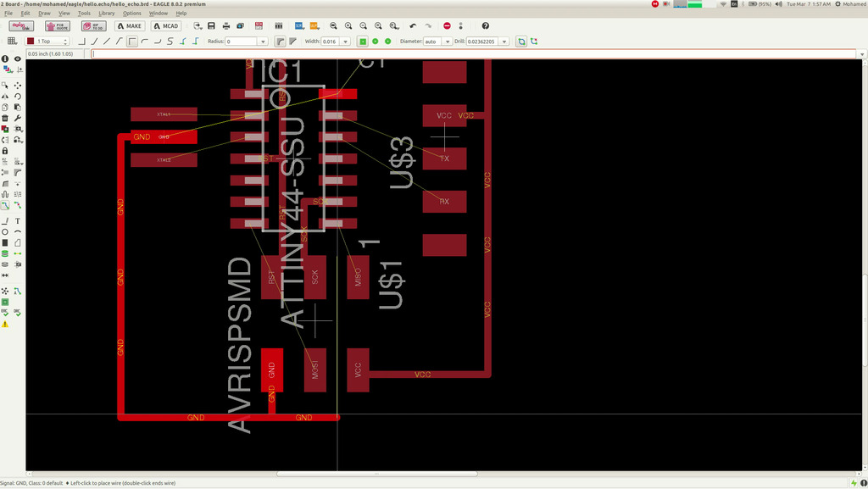Open the zoom select dropdown icon
The height and width of the screenshot is (489, 868).
393,26
